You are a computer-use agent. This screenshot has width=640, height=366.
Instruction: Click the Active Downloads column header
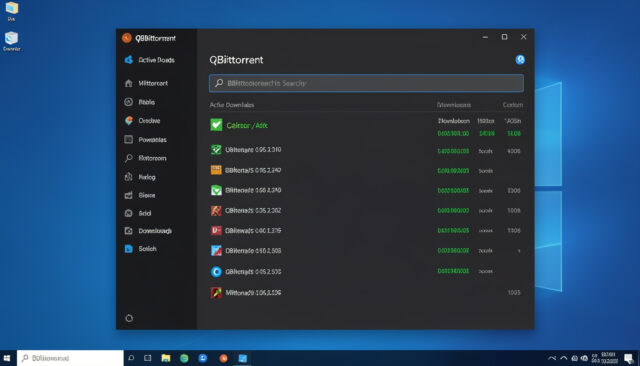tap(232, 105)
